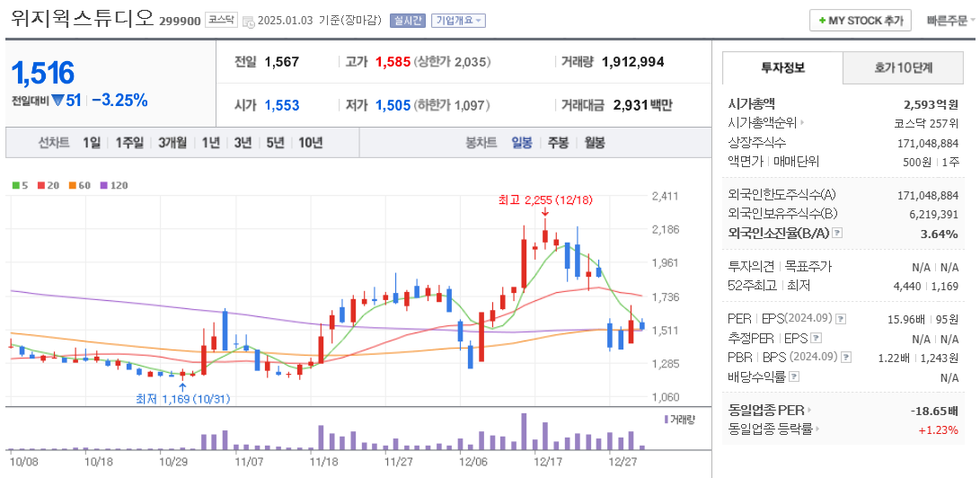Click the 고가 value 1,585
The width and height of the screenshot is (980, 478).
coord(393,62)
